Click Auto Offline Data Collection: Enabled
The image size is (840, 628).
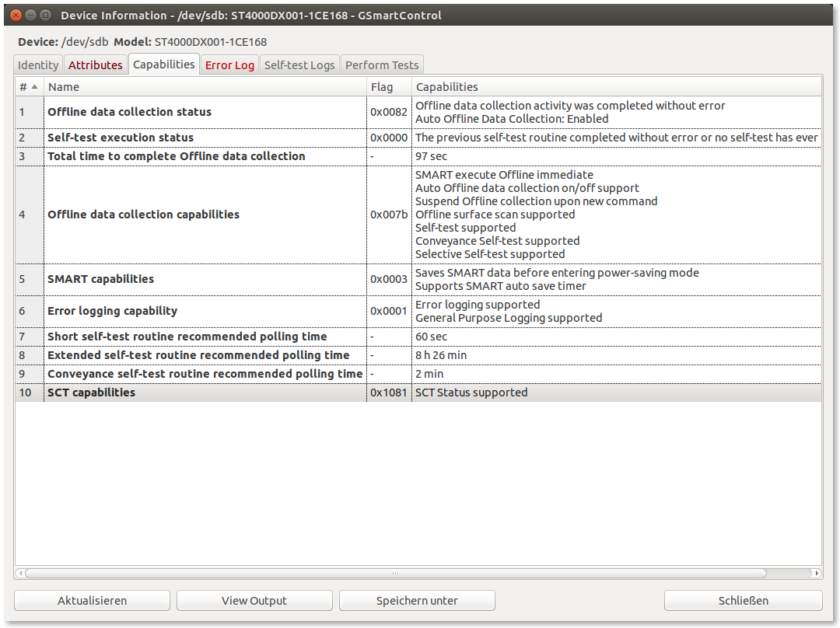tap(512, 119)
